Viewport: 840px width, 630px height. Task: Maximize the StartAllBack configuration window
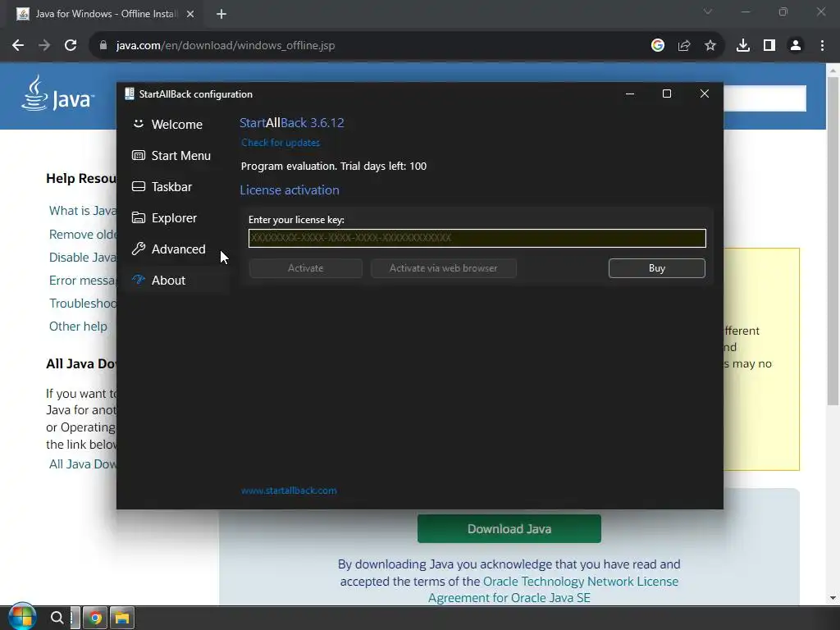point(667,94)
